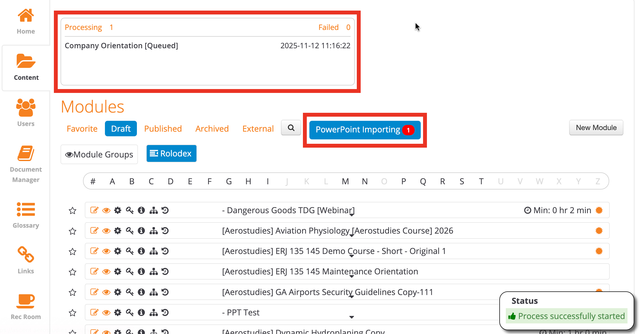
Task: Expand ERJ 135 145 Maintenance Orientation dropdown arrow
Action: (352, 276)
